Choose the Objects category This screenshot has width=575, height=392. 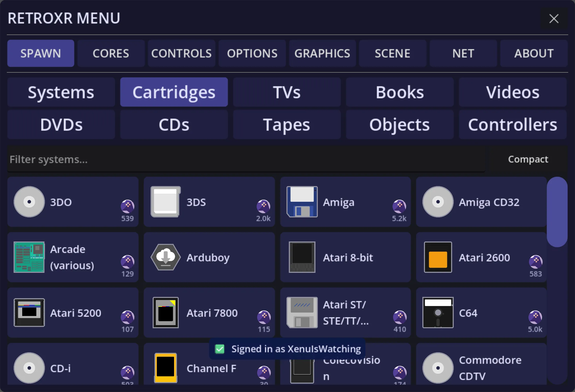400,124
